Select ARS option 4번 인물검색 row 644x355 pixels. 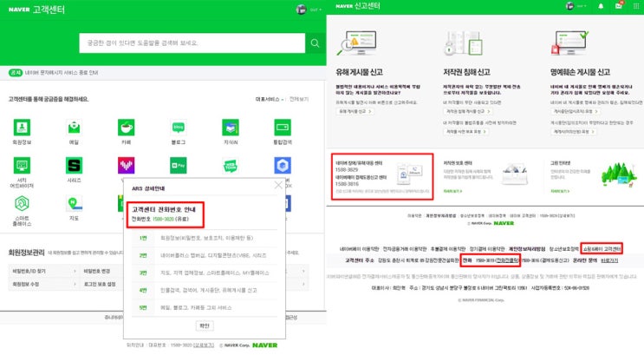click(205, 290)
